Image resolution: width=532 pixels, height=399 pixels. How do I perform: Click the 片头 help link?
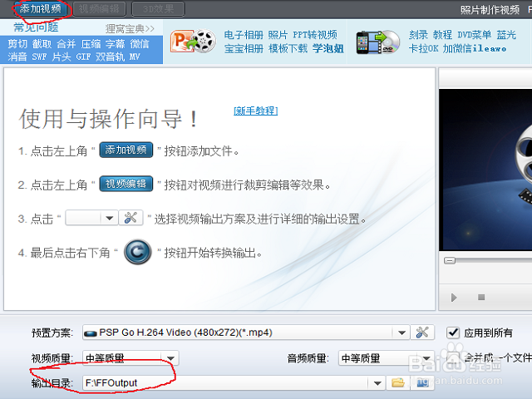tap(62, 57)
